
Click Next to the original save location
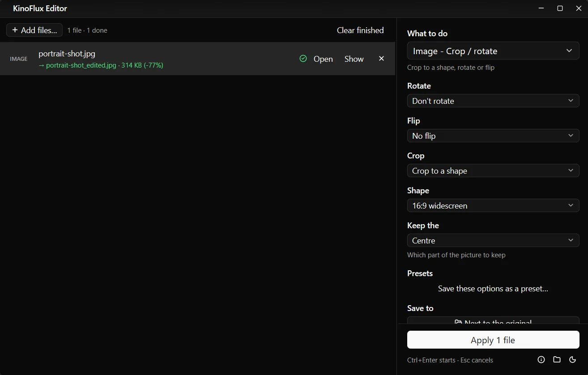click(x=493, y=320)
